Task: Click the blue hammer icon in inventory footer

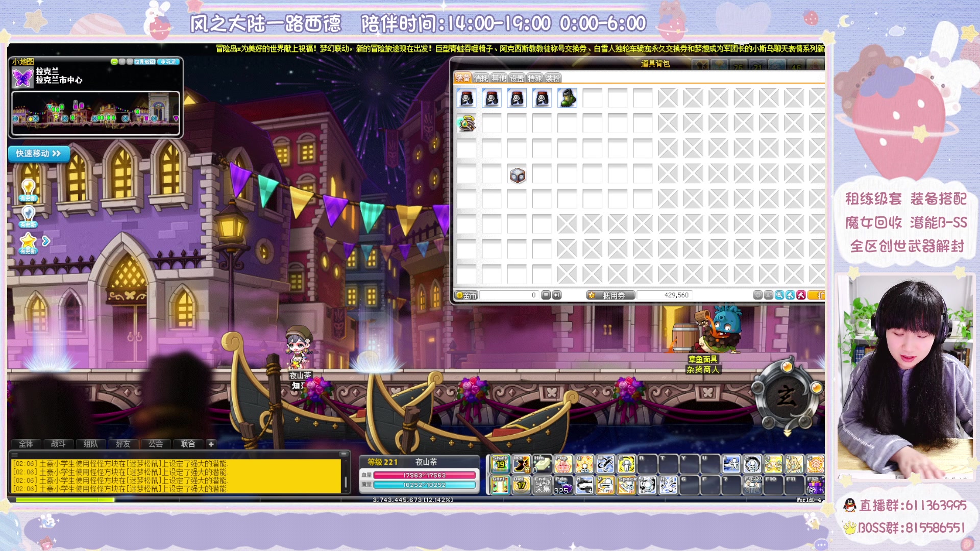Action: point(790,295)
